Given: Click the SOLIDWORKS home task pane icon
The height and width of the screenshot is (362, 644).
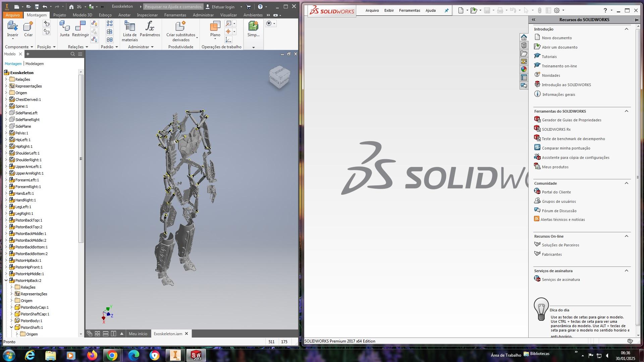Looking at the screenshot, I should [524, 37].
